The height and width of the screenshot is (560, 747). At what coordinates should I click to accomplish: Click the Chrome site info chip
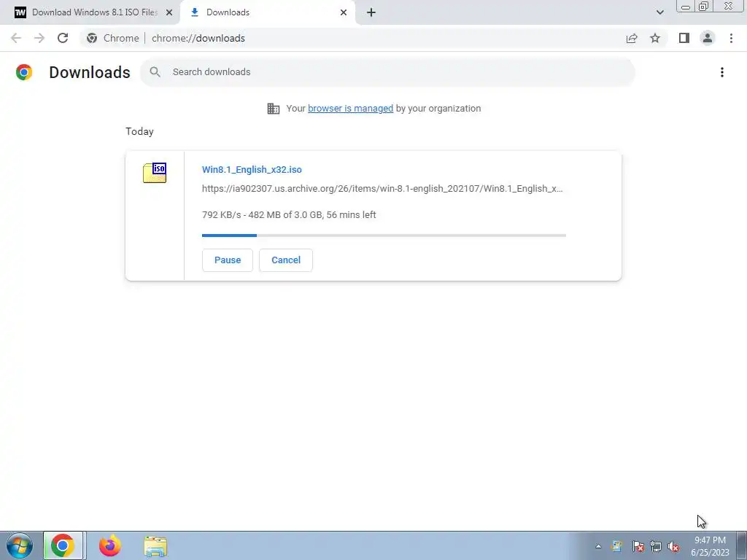(113, 38)
